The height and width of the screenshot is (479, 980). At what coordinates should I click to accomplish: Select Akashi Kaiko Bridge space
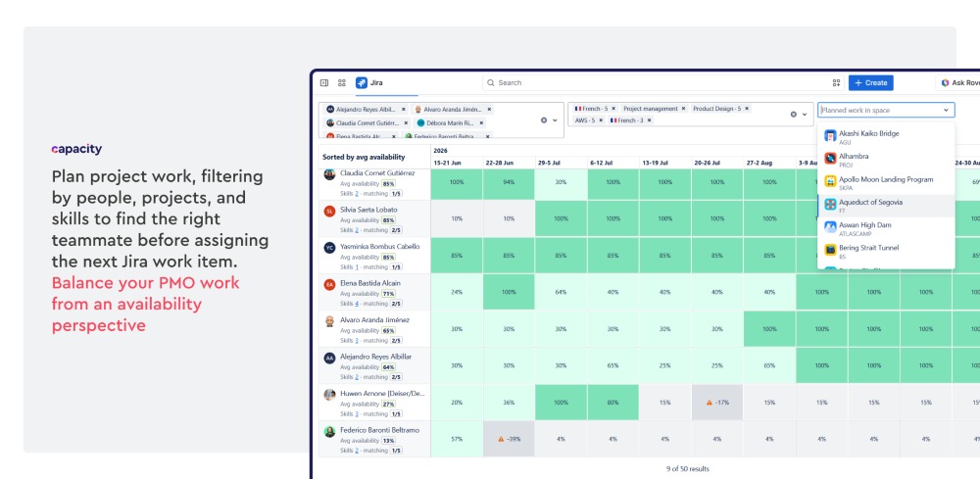point(886,137)
